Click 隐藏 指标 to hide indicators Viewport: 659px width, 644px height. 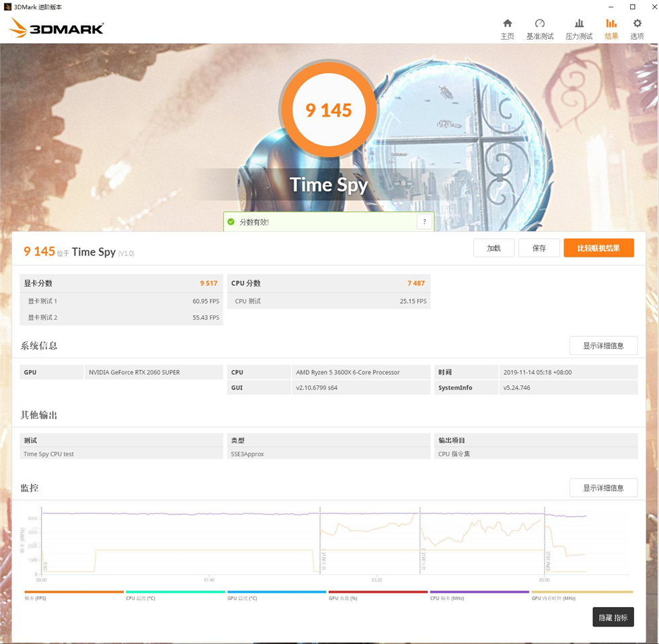pos(613,617)
